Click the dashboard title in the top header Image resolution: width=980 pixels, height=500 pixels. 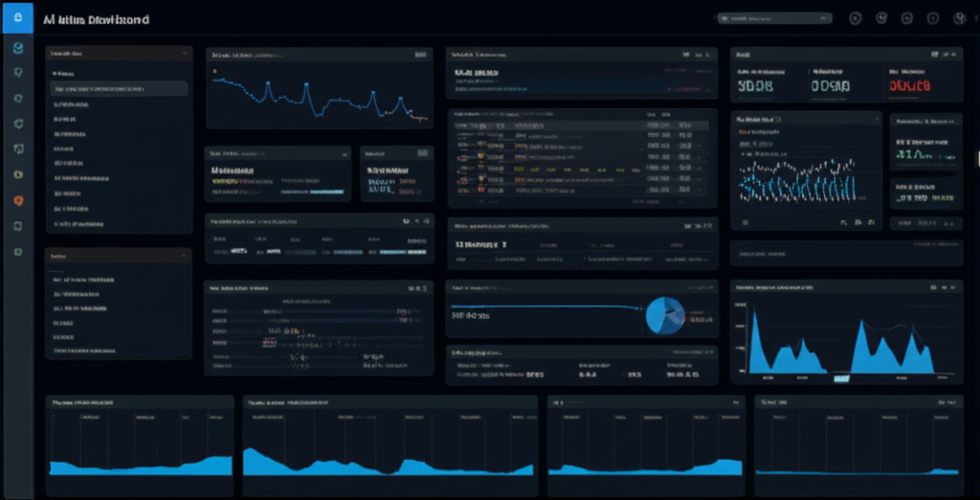coord(97,19)
